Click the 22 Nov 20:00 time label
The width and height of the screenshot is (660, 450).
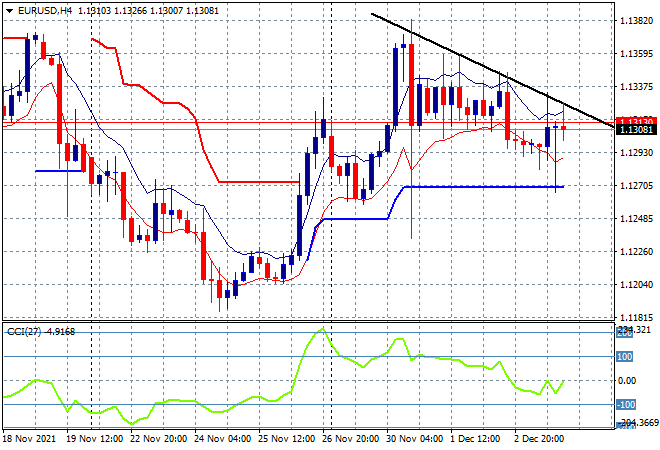tap(158, 439)
